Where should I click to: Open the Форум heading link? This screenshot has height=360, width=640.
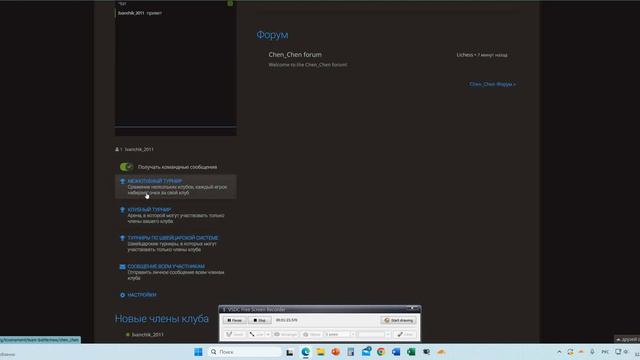(272, 35)
